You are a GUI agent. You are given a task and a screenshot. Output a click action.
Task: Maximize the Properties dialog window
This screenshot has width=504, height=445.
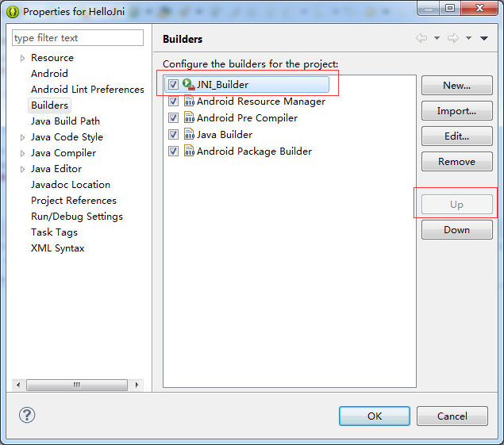[450, 8]
